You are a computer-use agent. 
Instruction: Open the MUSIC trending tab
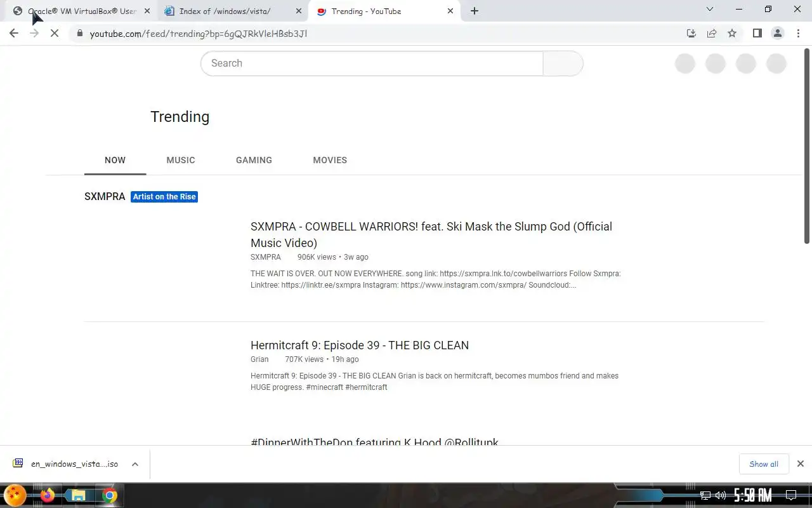click(181, 160)
